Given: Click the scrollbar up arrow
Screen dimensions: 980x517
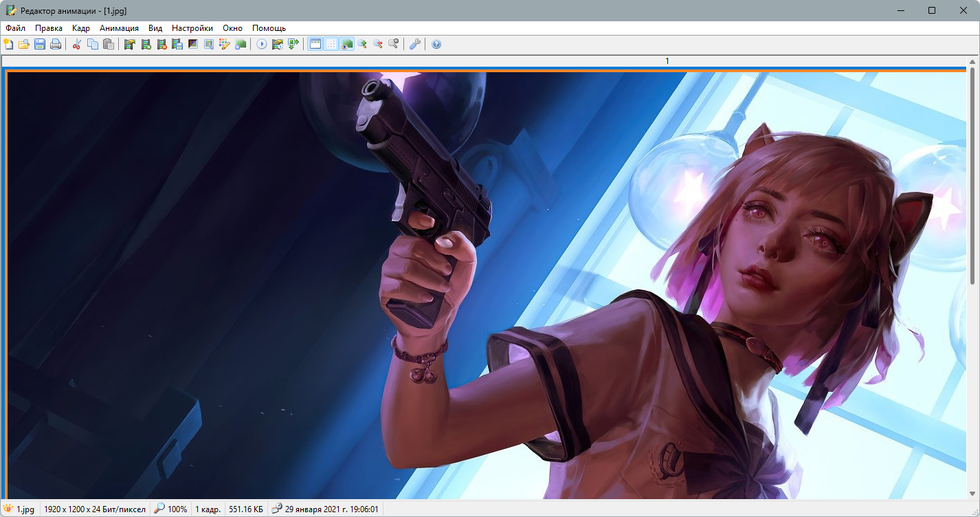Looking at the screenshot, I should 972,61.
